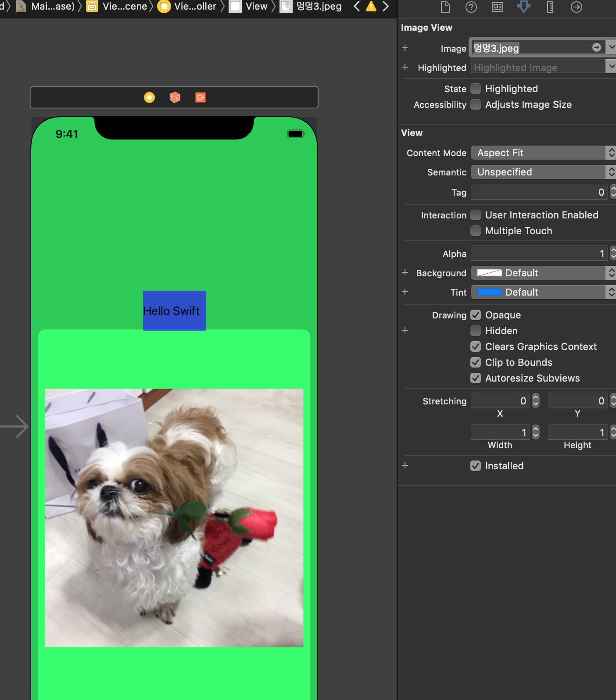This screenshot has height=700, width=616.
Task: Open the Semantic Unspecified popup
Action: coord(544,172)
